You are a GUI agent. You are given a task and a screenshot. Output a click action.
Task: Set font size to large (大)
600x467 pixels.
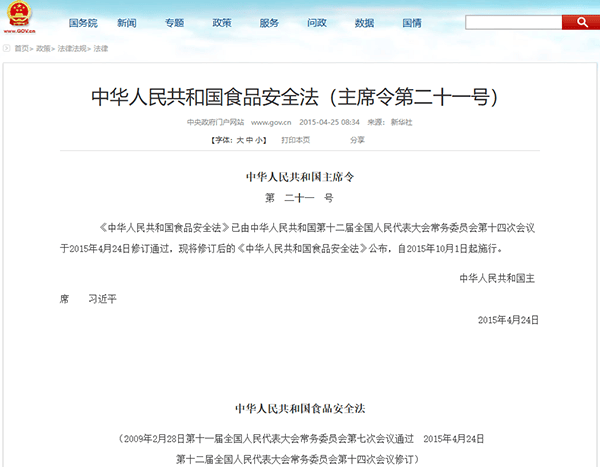pos(239,140)
